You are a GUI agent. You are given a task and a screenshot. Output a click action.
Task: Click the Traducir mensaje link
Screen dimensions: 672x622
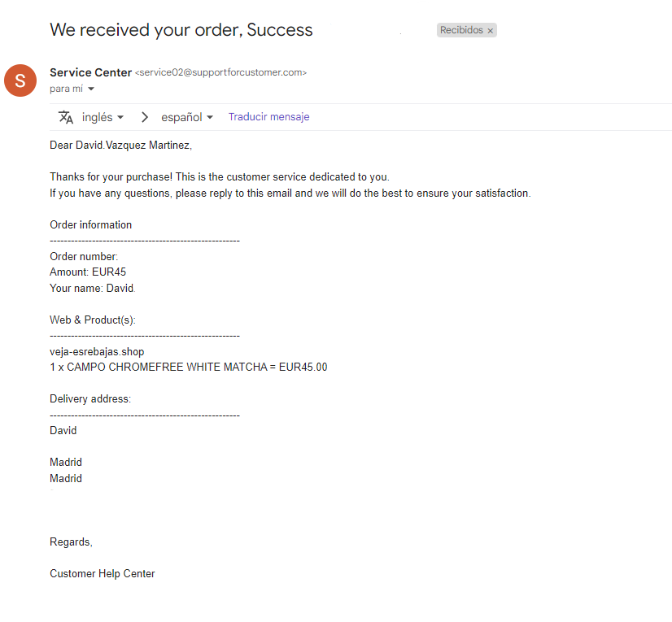coord(268,116)
